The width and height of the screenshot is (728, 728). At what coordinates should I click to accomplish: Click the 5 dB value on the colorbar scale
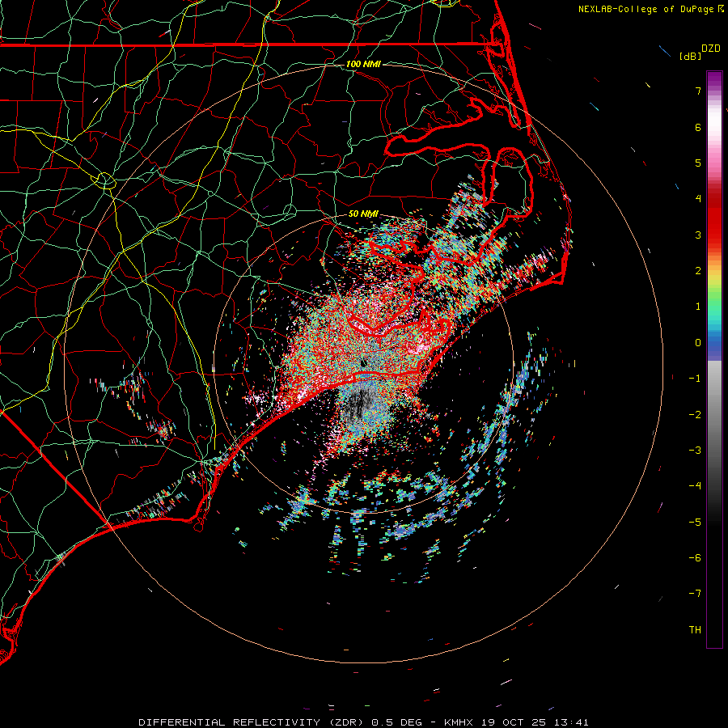pos(698,163)
